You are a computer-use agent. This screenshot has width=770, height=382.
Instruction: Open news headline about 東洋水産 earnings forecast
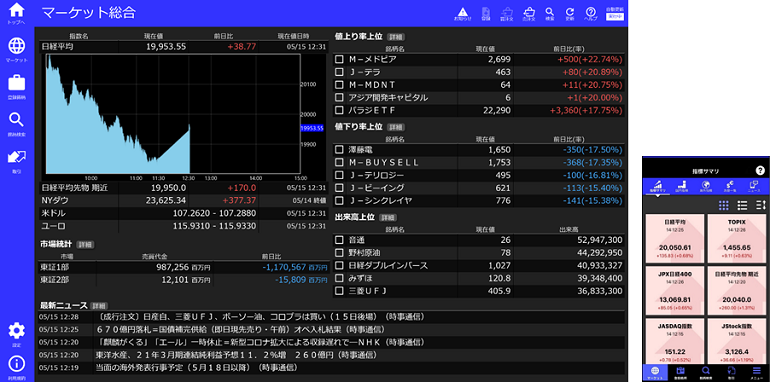[x=236, y=355]
